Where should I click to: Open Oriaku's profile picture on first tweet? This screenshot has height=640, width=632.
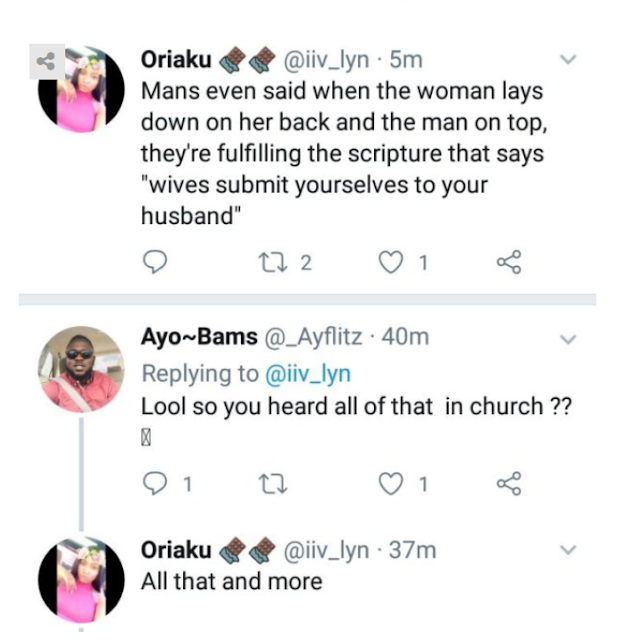82,90
